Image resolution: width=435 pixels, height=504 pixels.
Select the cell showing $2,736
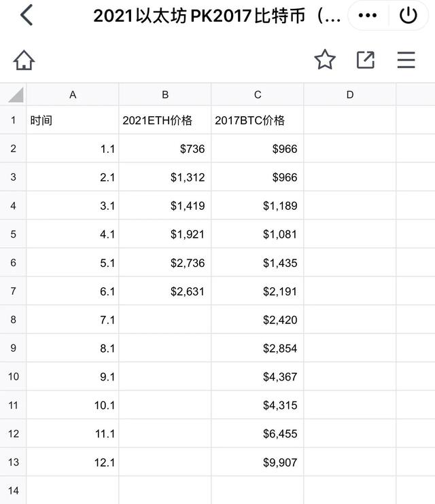pos(165,263)
